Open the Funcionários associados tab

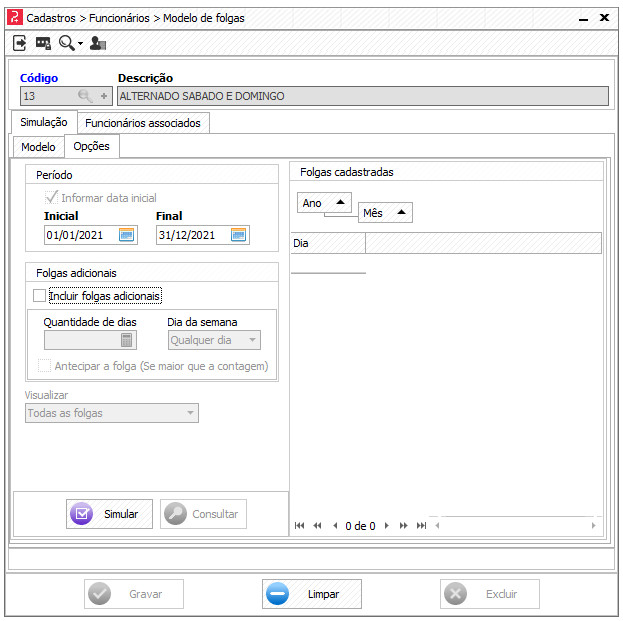pos(143,123)
